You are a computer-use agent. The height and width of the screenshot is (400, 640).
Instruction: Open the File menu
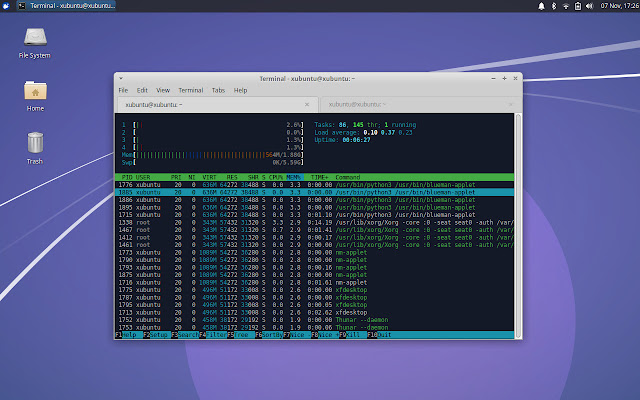point(123,90)
